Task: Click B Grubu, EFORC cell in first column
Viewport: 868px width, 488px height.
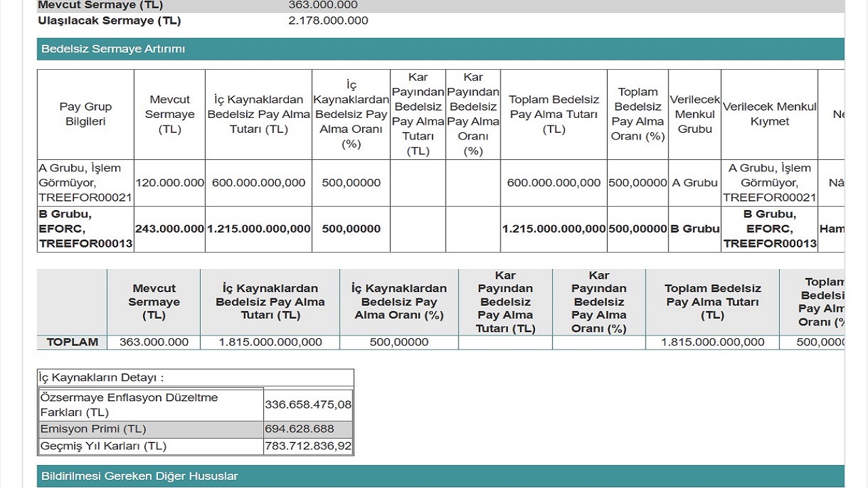Action: pos(85,229)
